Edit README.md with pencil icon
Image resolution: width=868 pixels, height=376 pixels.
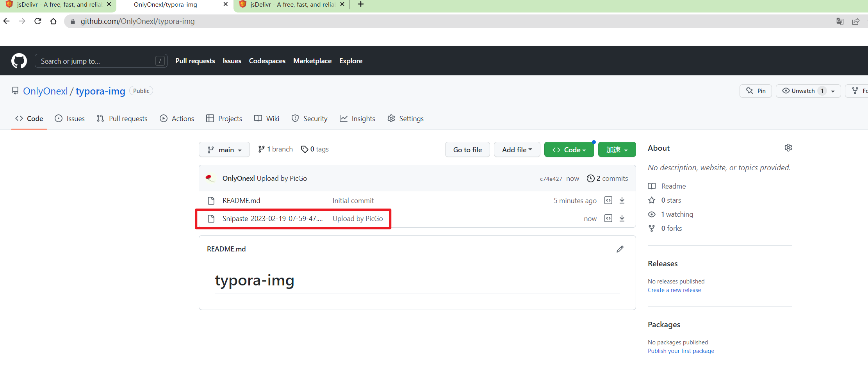tap(620, 249)
